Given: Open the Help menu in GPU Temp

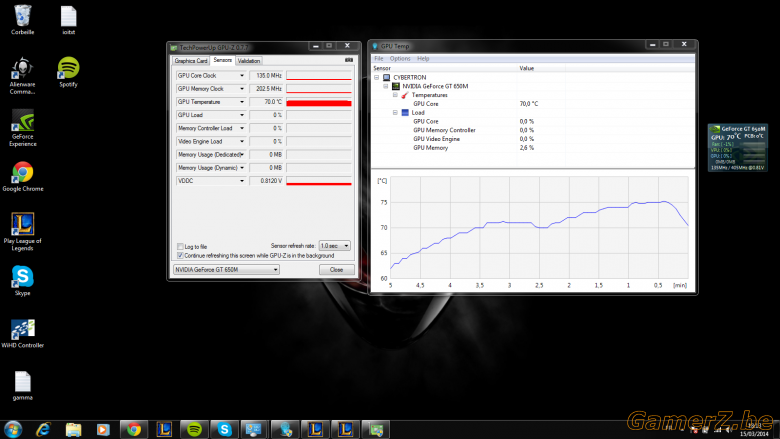Looking at the screenshot, I should pos(423,59).
